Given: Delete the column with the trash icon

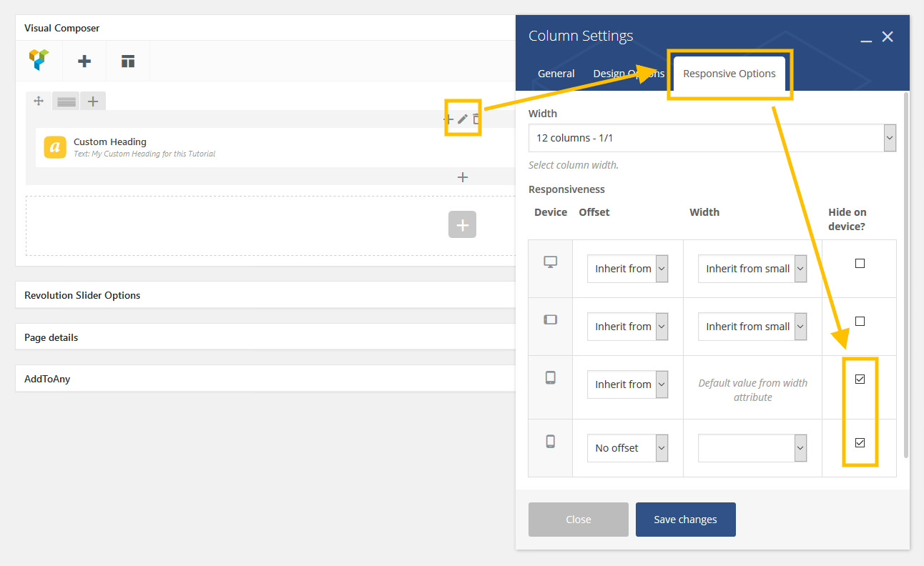Looking at the screenshot, I should click(476, 119).
